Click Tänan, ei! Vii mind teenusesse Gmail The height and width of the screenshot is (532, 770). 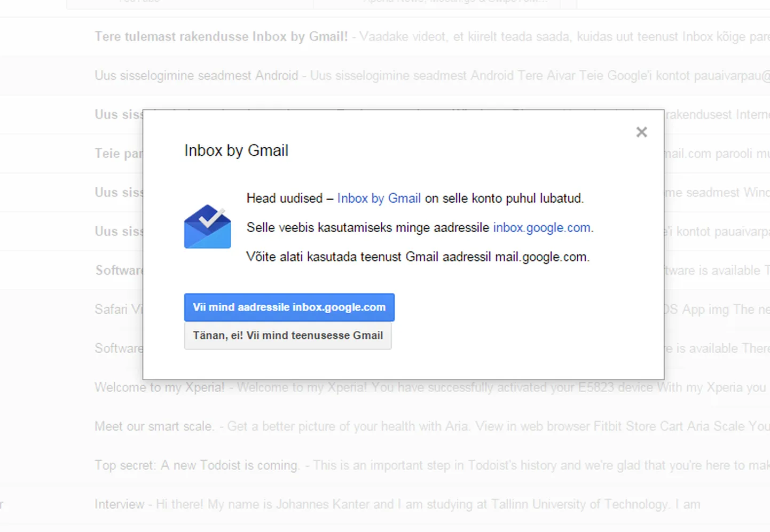coord(288,336)
